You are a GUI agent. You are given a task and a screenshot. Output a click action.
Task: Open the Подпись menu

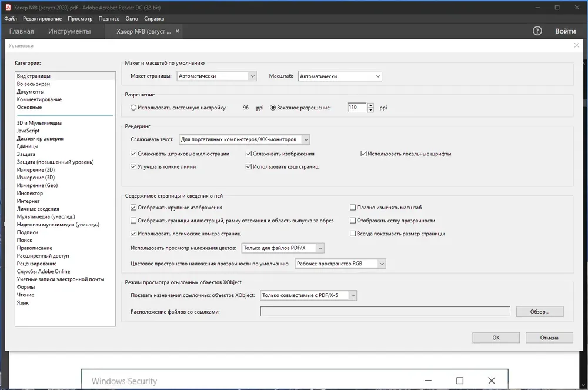coord(109,18)
